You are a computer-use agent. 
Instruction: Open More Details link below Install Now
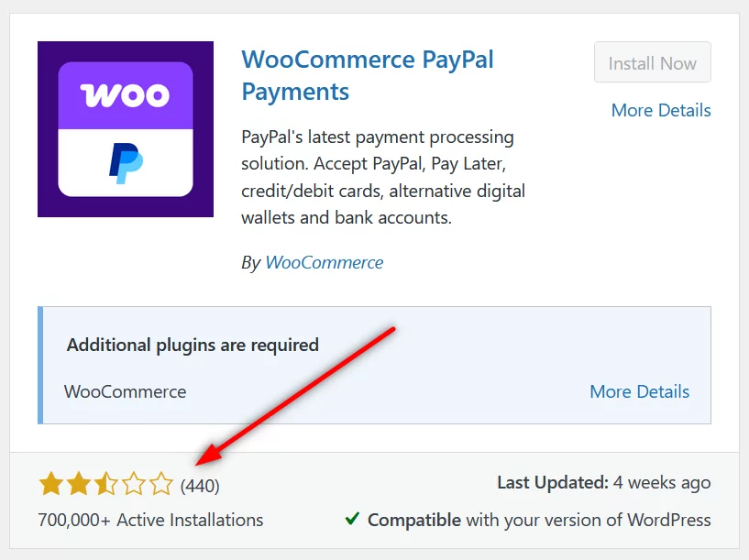point(661,110)
